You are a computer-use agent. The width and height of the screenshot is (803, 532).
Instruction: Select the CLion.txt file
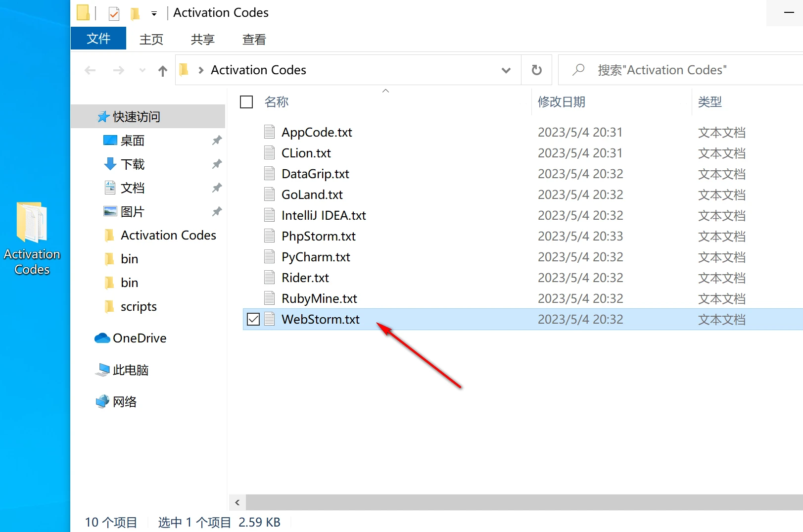(306, 153)
